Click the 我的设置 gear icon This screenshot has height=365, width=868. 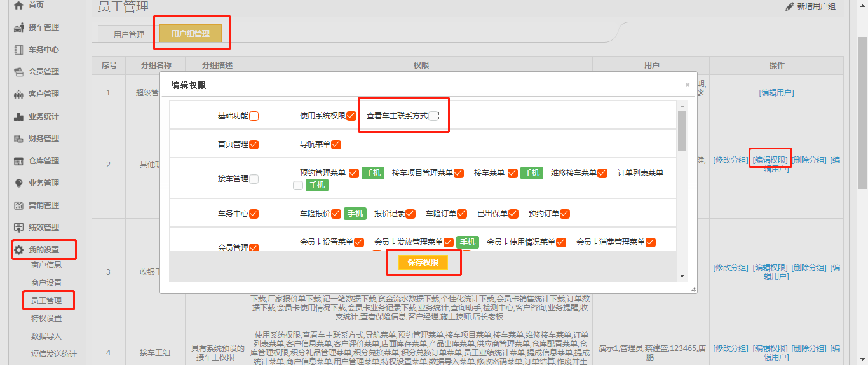tap(19, 250)
